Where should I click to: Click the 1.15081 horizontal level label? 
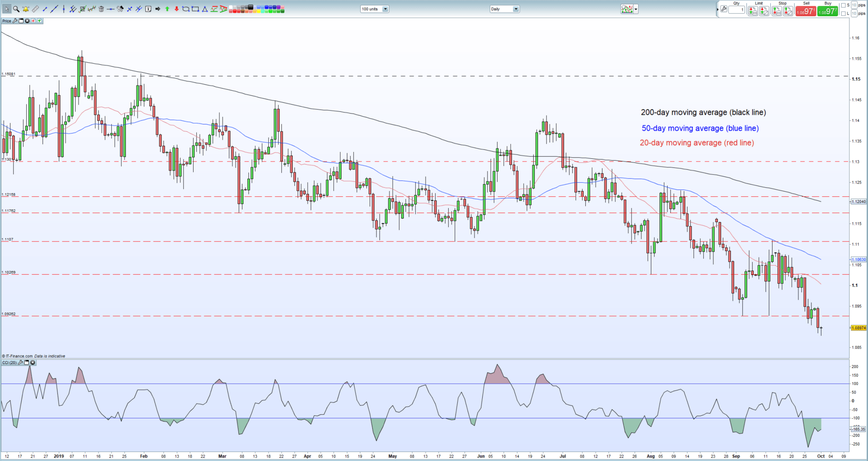point(9,74)
